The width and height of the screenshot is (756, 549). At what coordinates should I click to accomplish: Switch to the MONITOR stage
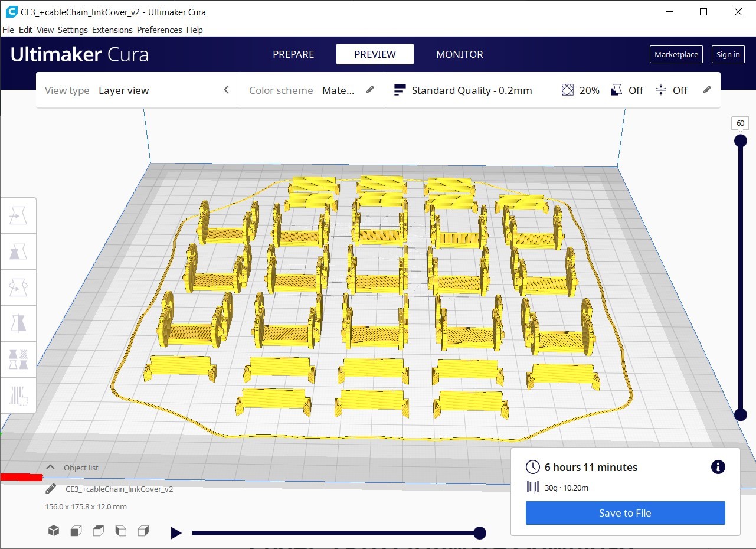(x=460, y=54)
